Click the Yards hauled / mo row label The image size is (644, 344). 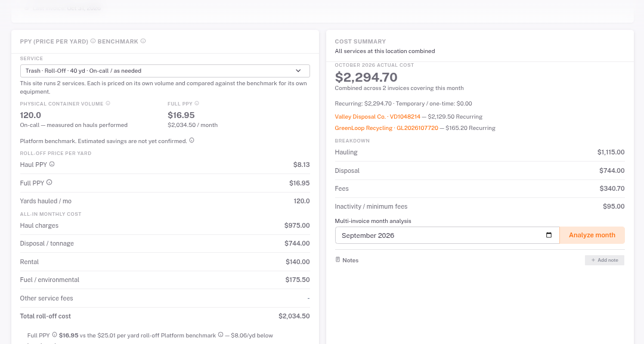(45, 201)
